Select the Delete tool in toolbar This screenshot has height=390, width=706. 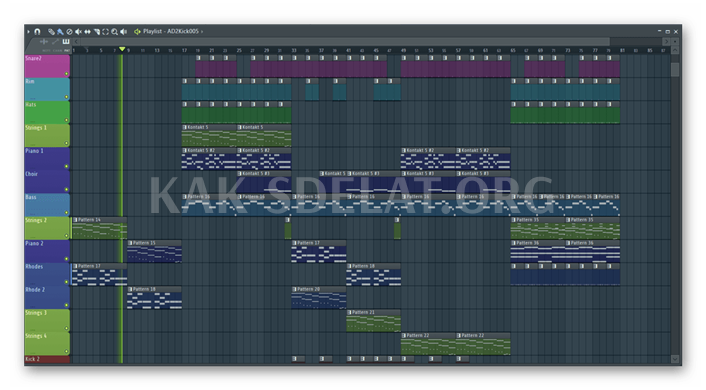point(69,32)
